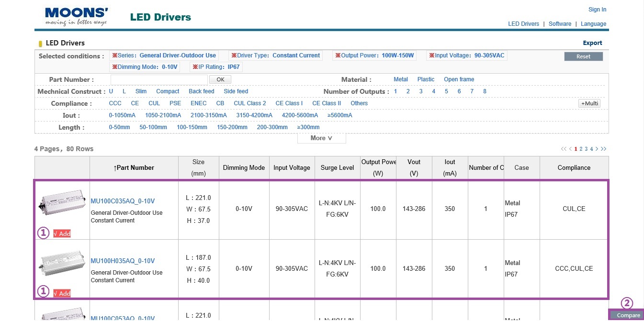Remove the Input Voltage filter condition
This screenshot has width=644, height=321.
(x=431, y=55)
